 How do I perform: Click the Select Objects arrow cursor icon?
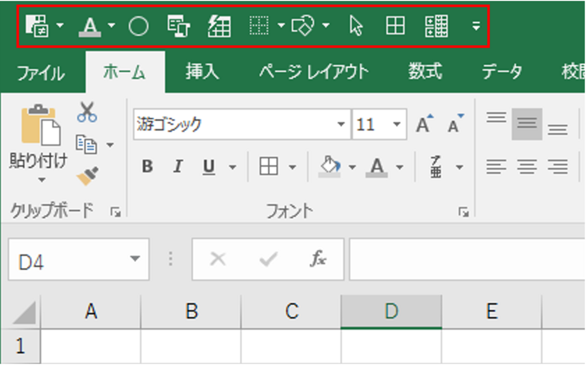(x=356, y=27)
